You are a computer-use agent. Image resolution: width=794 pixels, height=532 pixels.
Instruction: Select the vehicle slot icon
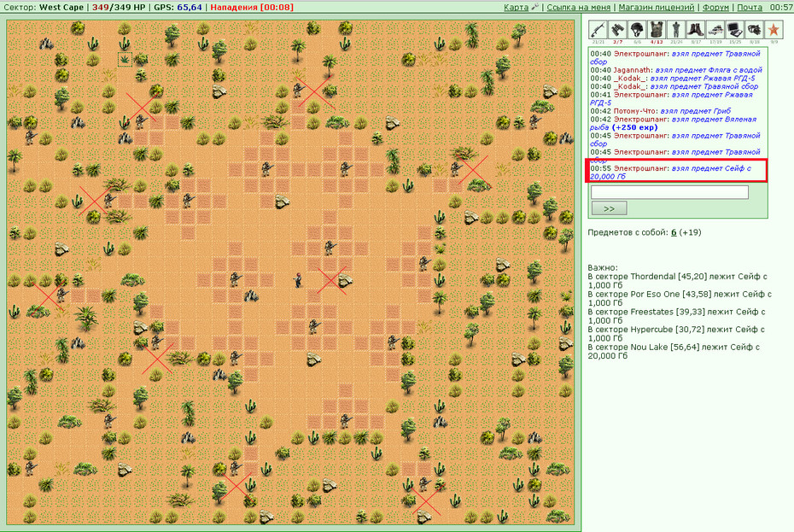715,30
